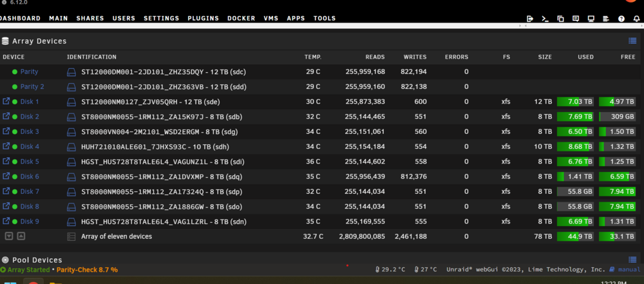Open Docker menu

241,19
